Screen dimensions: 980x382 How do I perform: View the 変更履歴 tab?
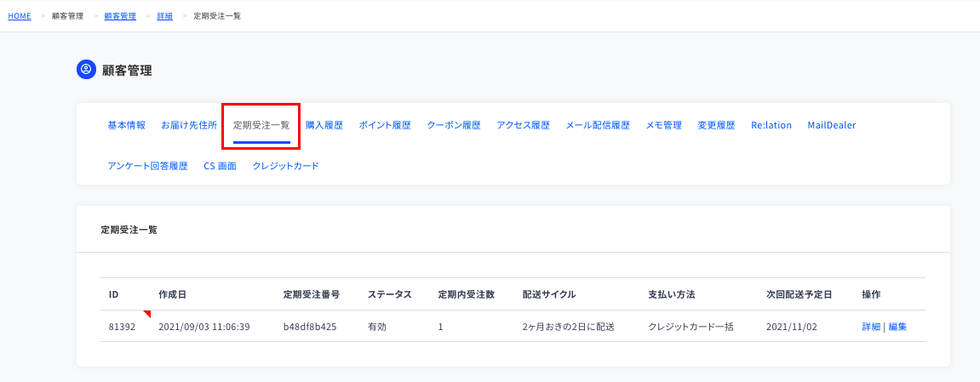716,125
